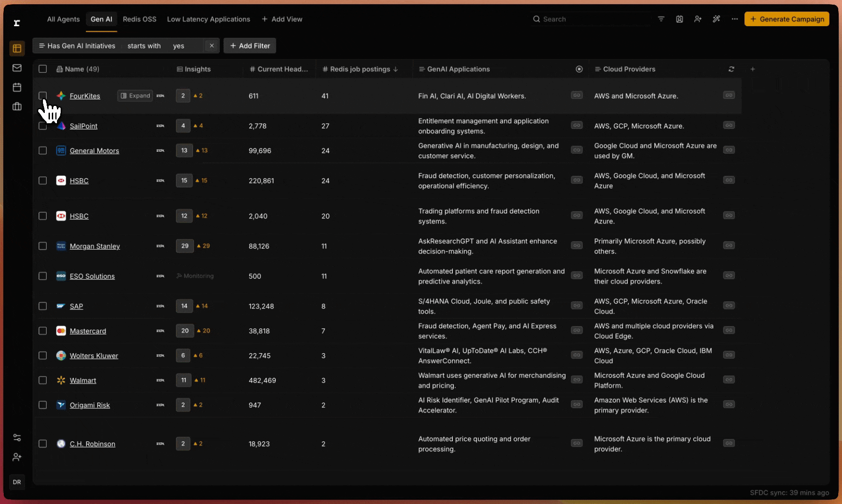Check the Mastercard row checkbox
The width and height of the screenshot is (842, 504).
coord(42,331)
